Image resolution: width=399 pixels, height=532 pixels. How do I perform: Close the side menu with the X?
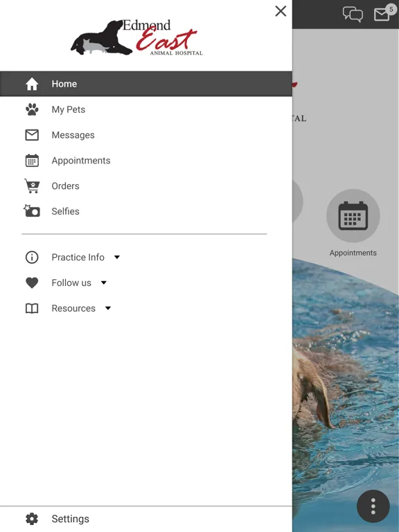281,11
